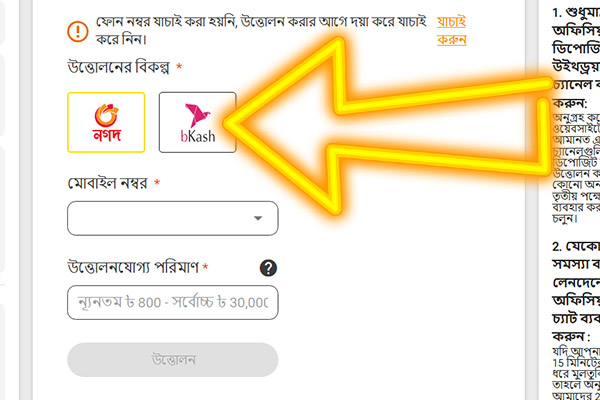Follow the যাচাই করুন verify link
This screenshot has height=400, width=600.
click(x=452, y=31)
